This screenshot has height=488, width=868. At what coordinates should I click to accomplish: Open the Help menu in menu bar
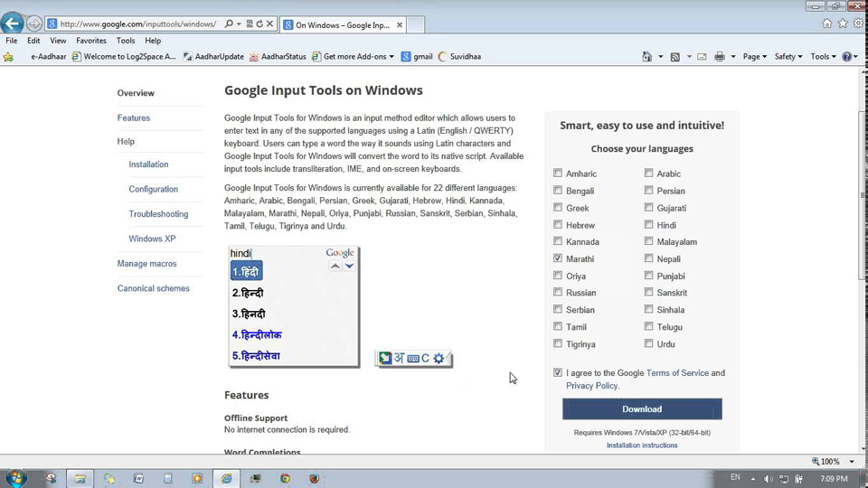(153, 41)
